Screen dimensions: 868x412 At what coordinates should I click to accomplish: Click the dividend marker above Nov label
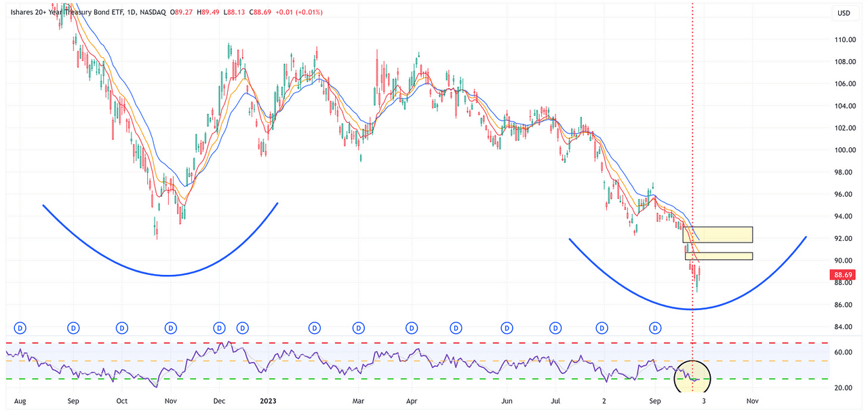click(x=171, y=328)
